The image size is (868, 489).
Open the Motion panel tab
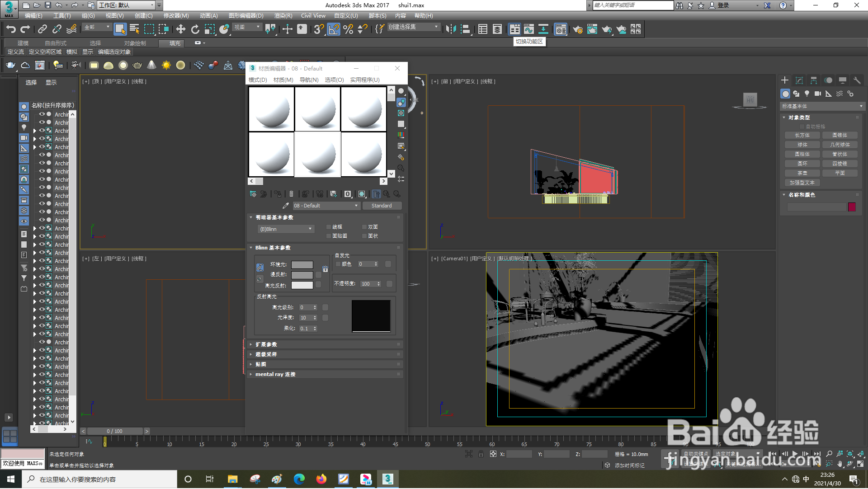828,80
